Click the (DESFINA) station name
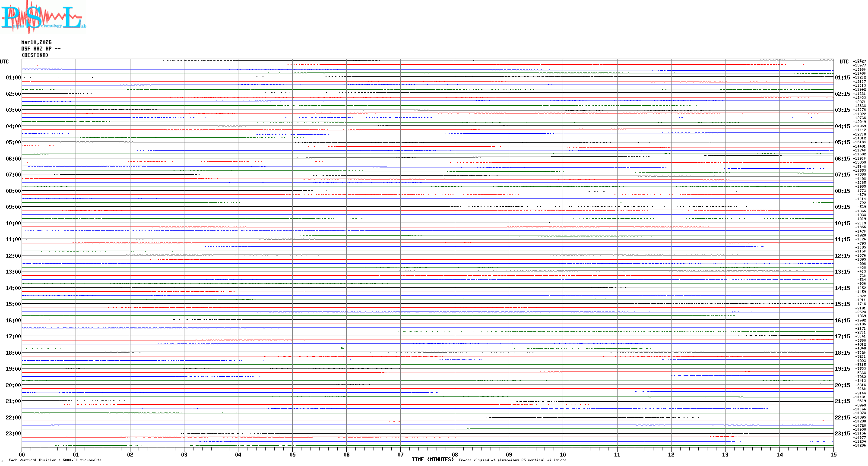 (x=35, y=55)
